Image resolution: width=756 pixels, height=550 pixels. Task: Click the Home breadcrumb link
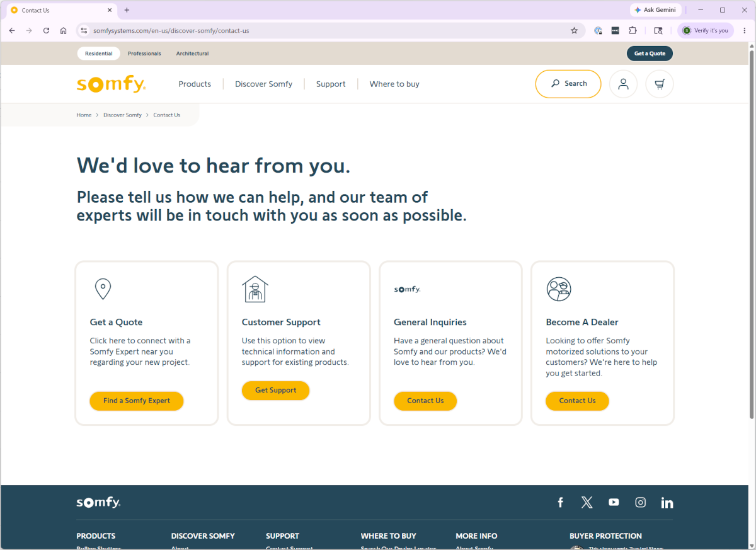(x=84, y=115)
